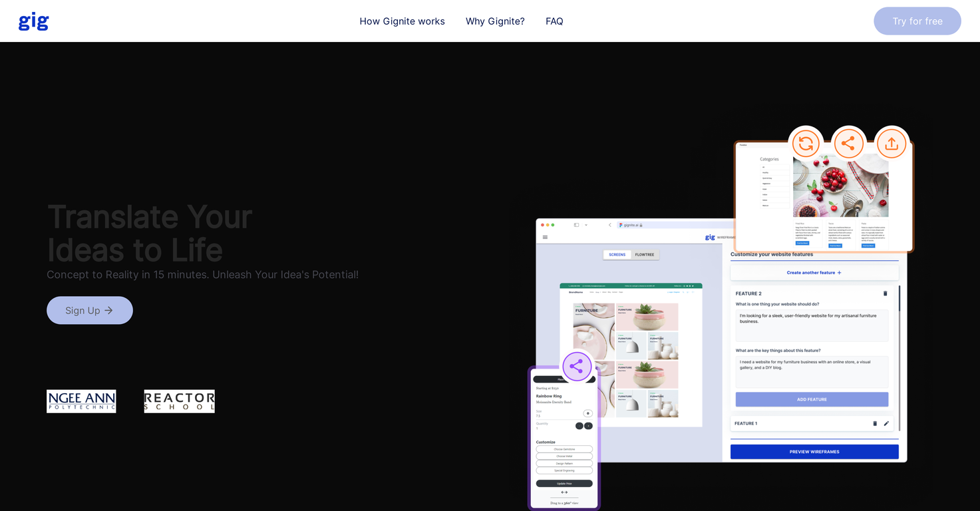This screenshot has width=980, height=511.
Task: Click the Reactor School logo
Action: pyautogui.click(x=179, y=401)
